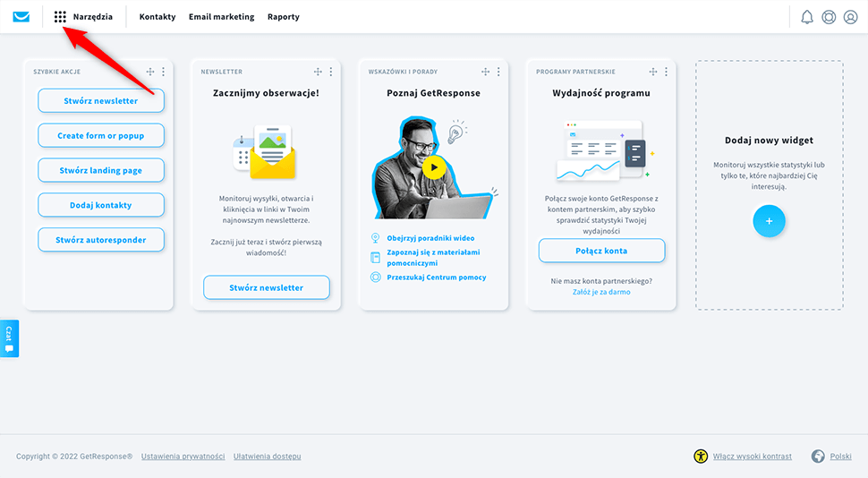Screen dimensions: 868x478
Task: Click the GetResponse envelope logo
Action: 21,17
